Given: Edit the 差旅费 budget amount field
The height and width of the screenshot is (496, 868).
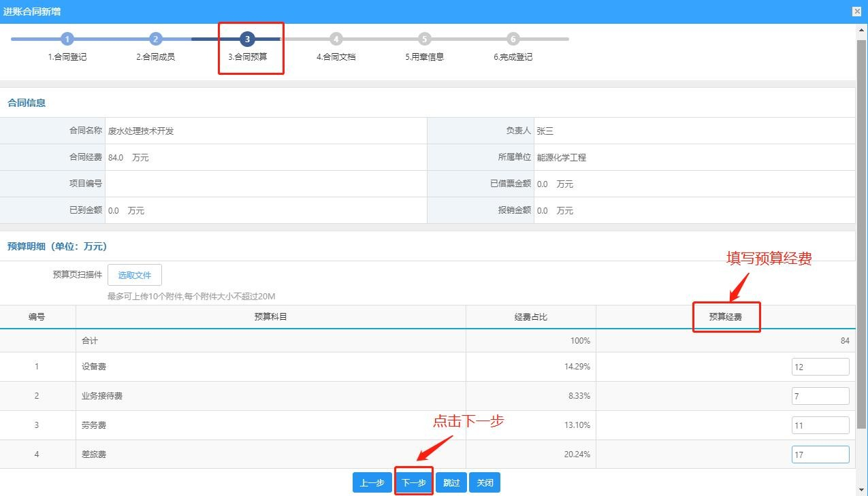Looking at the screenshot, I should point(820,454).
